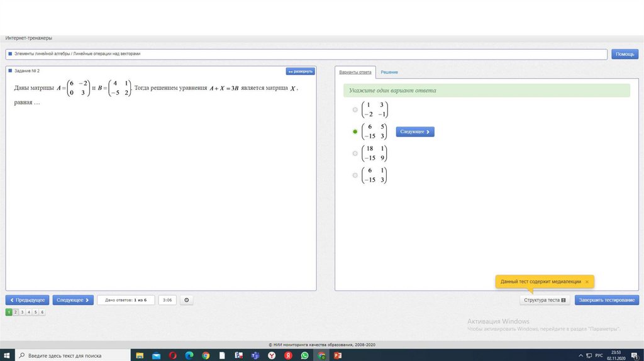Open WhatsApp from the taskbar

(x=304, y=355)
